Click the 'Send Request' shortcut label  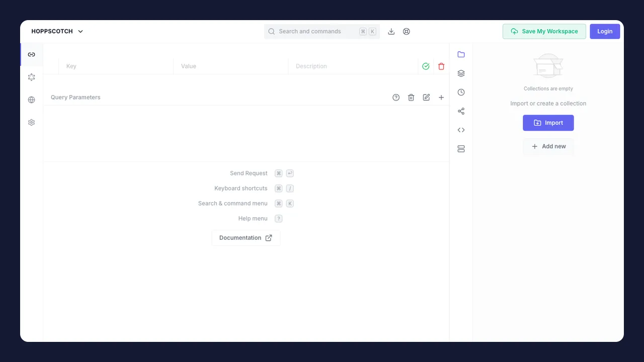coord(249,173)
